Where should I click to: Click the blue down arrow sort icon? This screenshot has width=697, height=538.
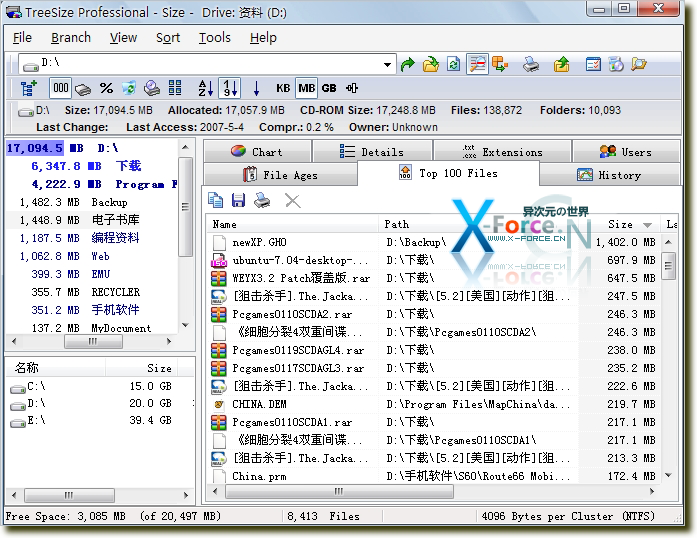pos(256,88)
